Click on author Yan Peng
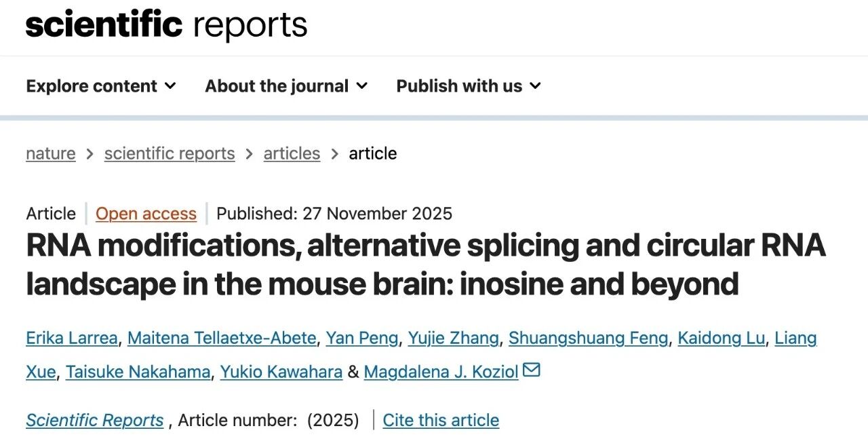 [x=361, y=338]
